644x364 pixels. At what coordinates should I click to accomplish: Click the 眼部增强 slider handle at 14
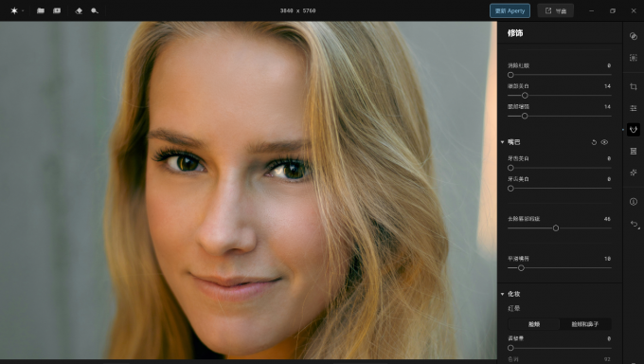[525, 116]
